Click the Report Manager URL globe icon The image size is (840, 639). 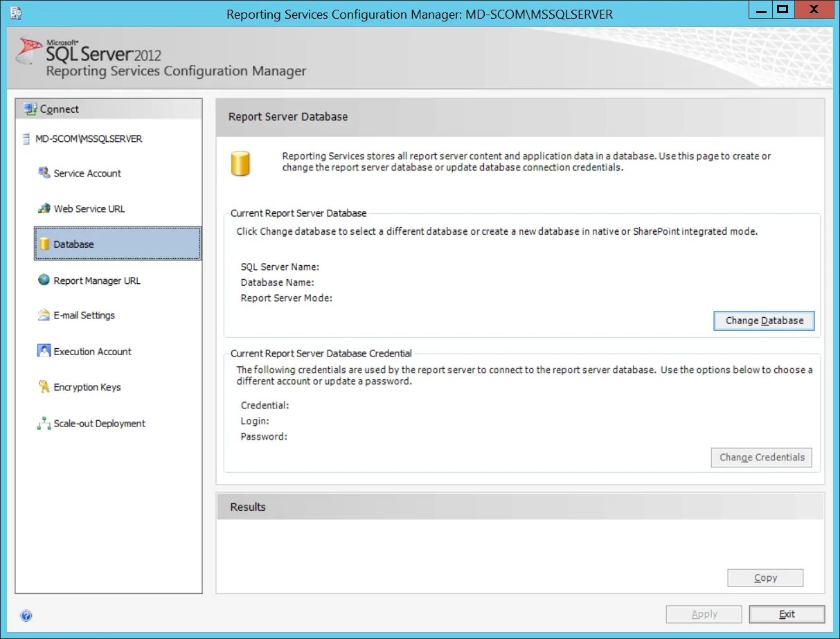click(44, 280)
